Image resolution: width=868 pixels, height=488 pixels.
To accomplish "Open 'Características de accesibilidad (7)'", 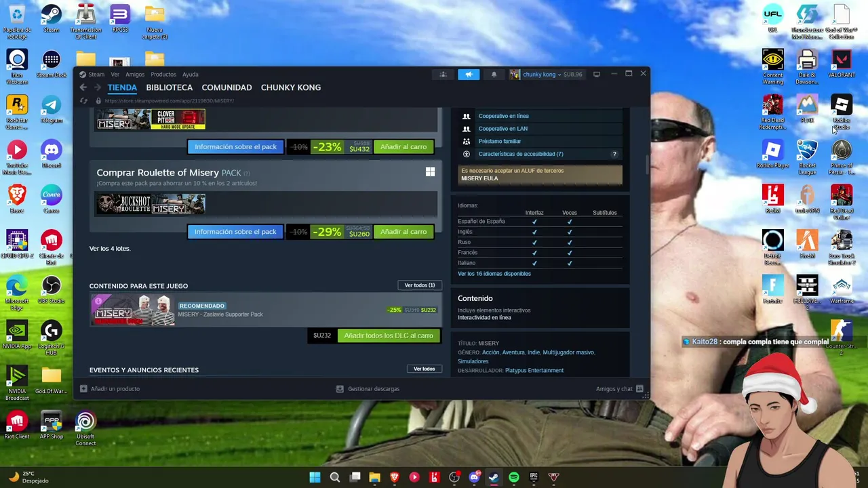I will tap(521, 154).
